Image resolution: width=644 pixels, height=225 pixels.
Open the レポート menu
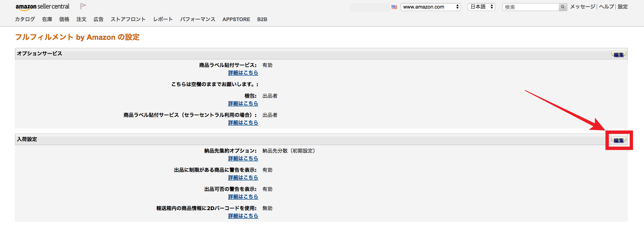click(163, 19)
